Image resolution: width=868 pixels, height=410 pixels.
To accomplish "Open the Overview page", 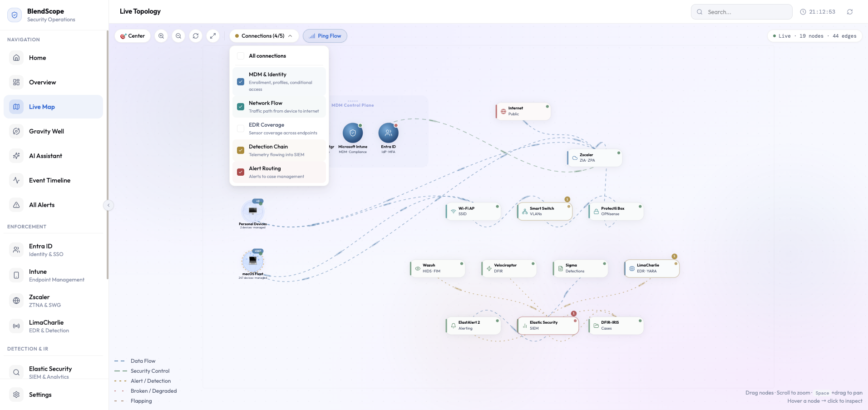I will pyautogui.click(x=54, y=82).
